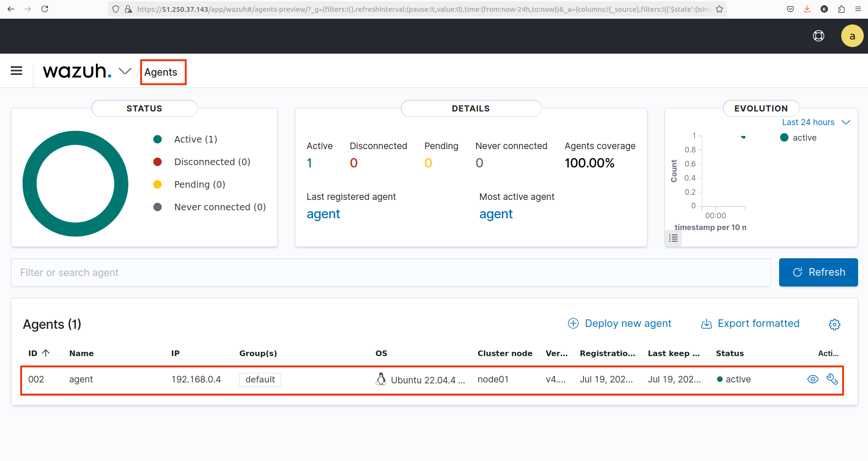Screen dimensions: 868x461
Task: Open table column settings gear
Action: [x=835, y=324]
